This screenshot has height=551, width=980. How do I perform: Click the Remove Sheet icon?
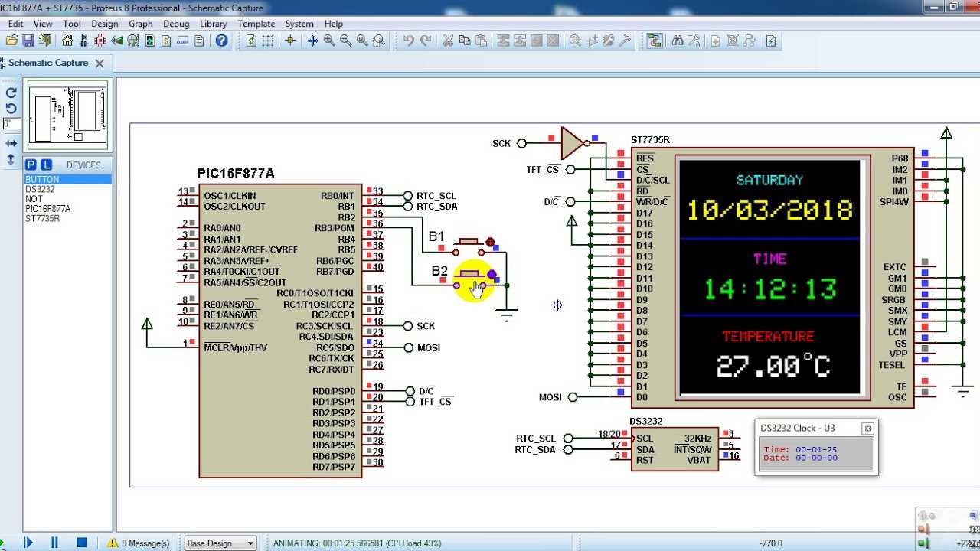pyautogui.click(x=732, y=41)
